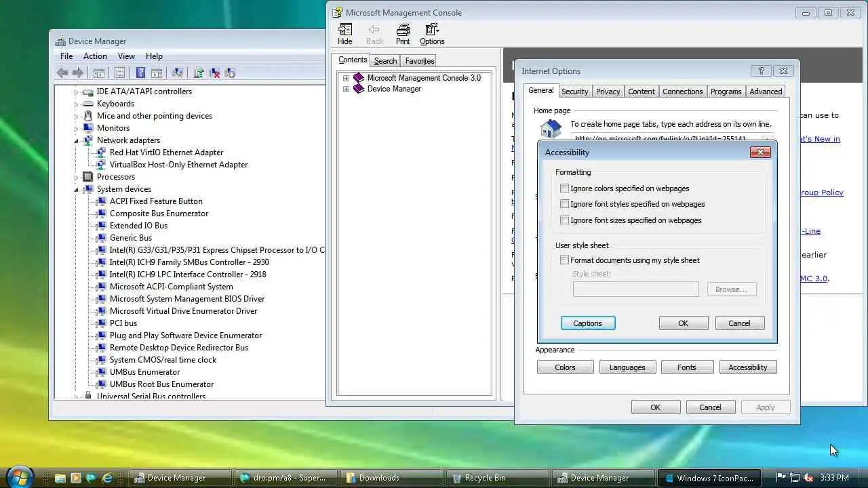Open the File menu in Device Manager
Screen dimensions: 868x488
pyautogui.click(x=66, y=56)
